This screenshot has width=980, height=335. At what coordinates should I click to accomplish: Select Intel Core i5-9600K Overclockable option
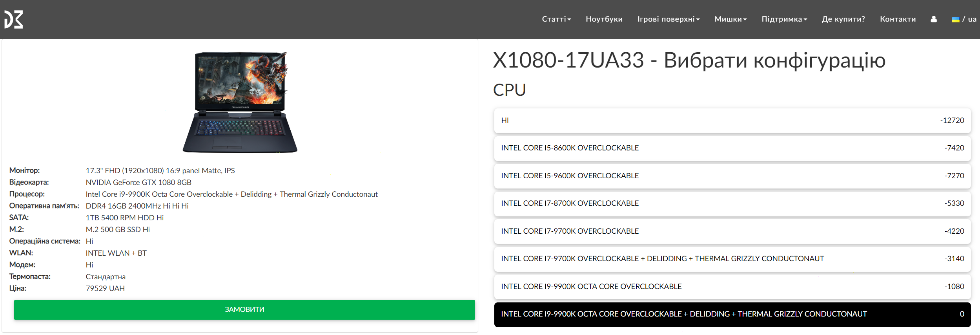(732, 176)
